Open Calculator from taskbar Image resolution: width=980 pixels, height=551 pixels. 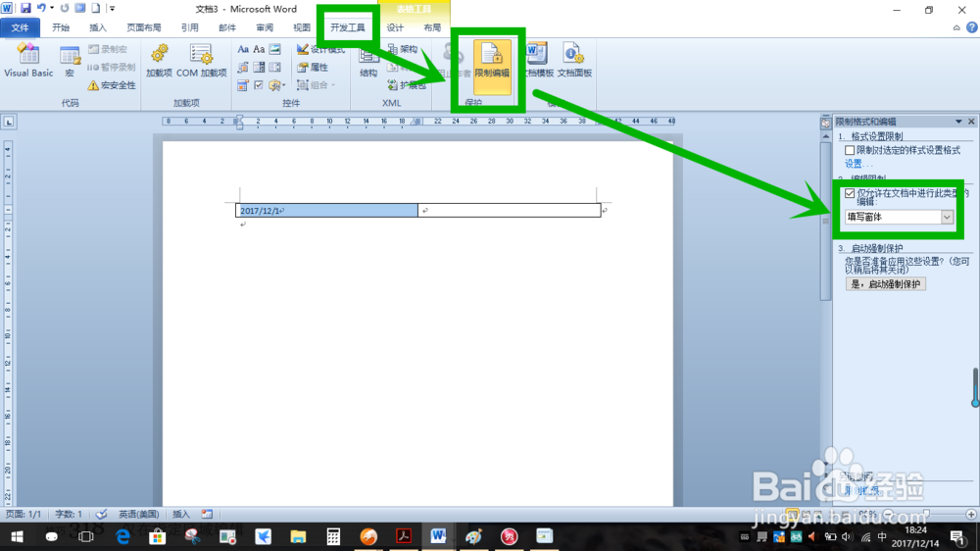(x=333, y=536)
